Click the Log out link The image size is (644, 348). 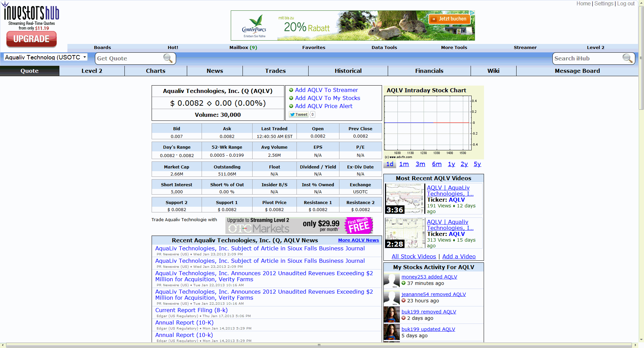coord(626,4)
